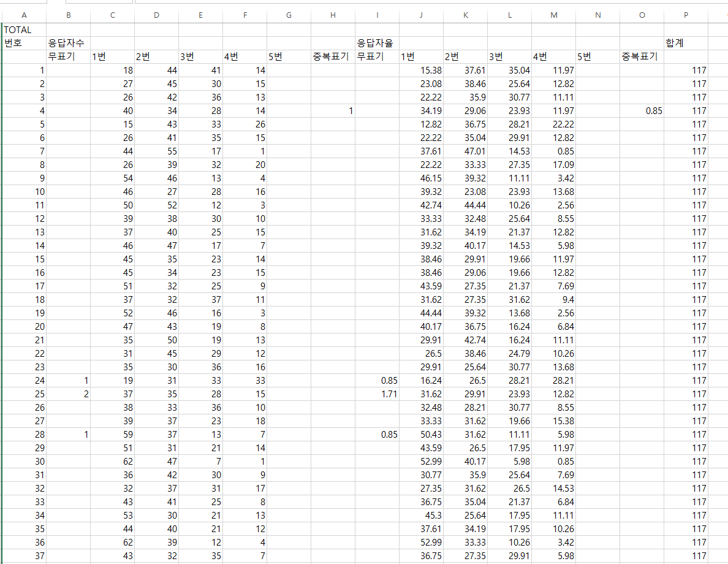
Task: Select column L header
Action: 509,15
